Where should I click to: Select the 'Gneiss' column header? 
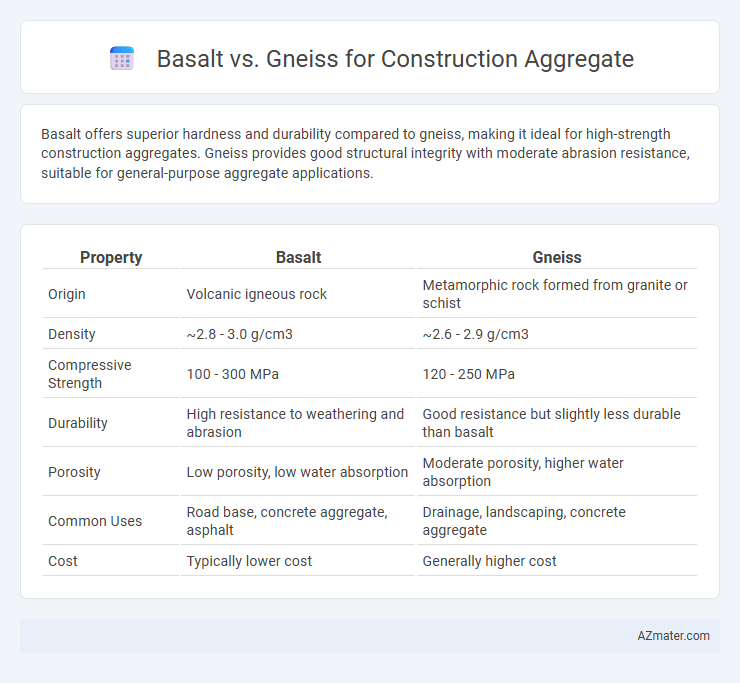pyautogui.click(x=557, y=257)
